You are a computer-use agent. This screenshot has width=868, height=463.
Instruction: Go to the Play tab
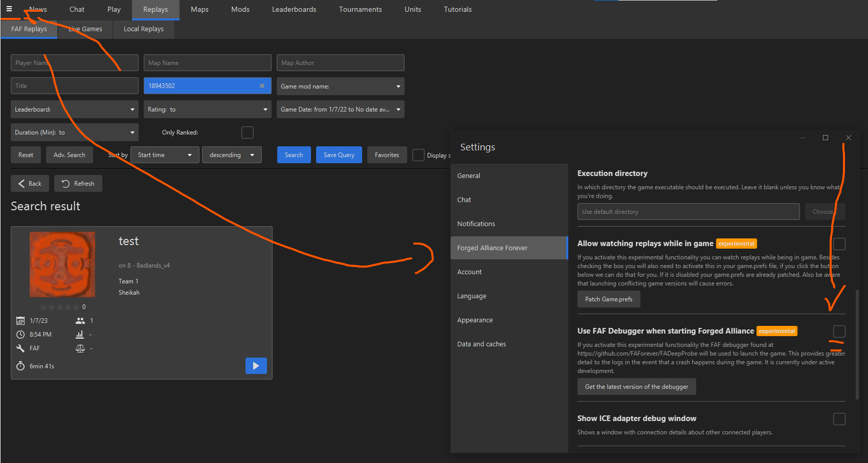[114, 9]
